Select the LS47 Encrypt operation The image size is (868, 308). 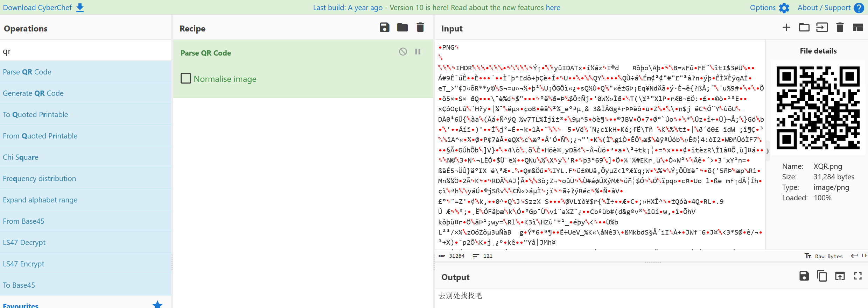click(86, 264)
